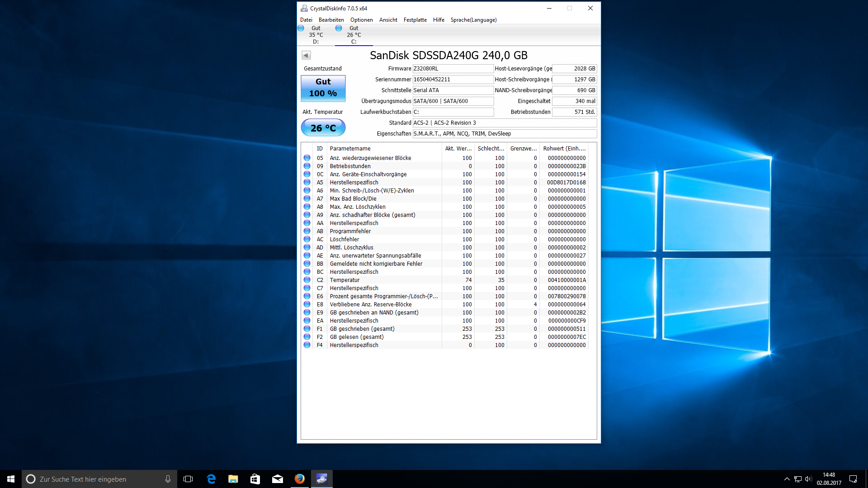This screenshot has width=868, height=488.
Task: Click the Parametername column header
Action: tap(350, 149)
